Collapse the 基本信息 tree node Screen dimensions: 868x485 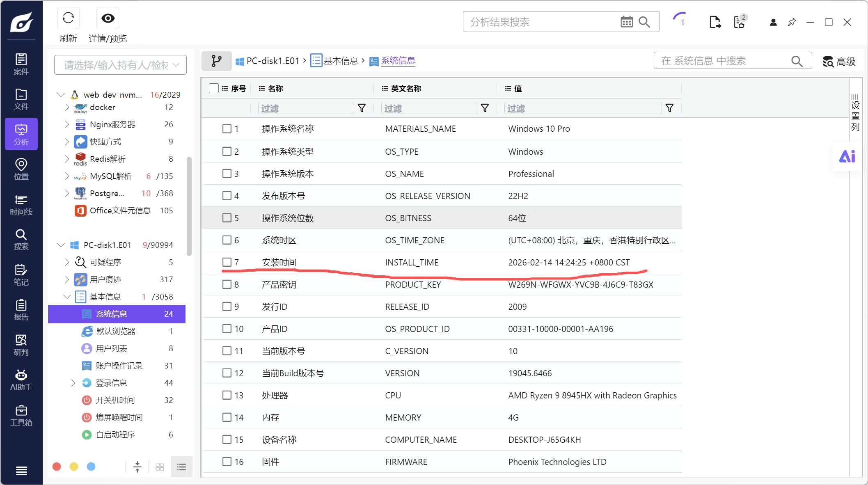tap(67, 297)
